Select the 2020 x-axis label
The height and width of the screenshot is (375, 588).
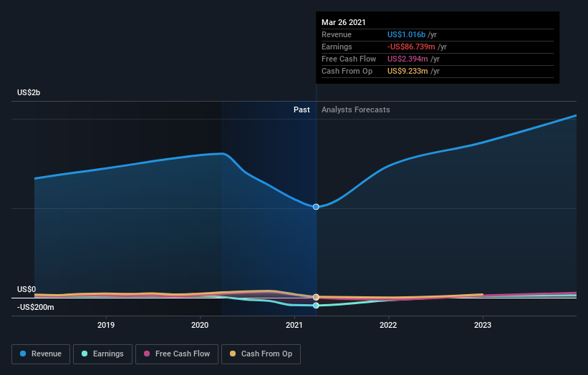pyautogui.click(x=200, y=325)
